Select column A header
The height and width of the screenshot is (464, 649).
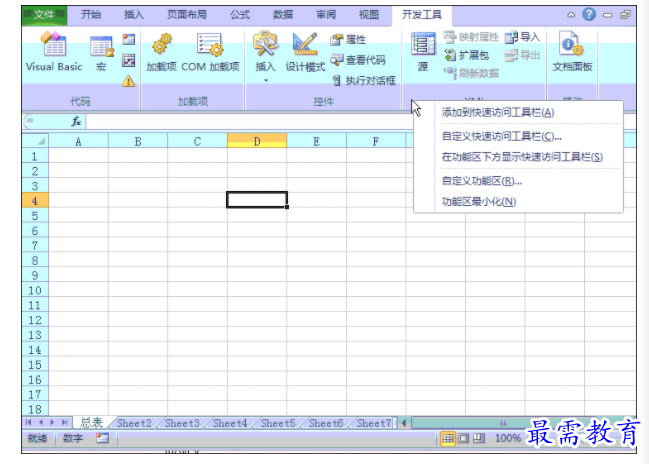pyautogui.click(x=78, y=141)
